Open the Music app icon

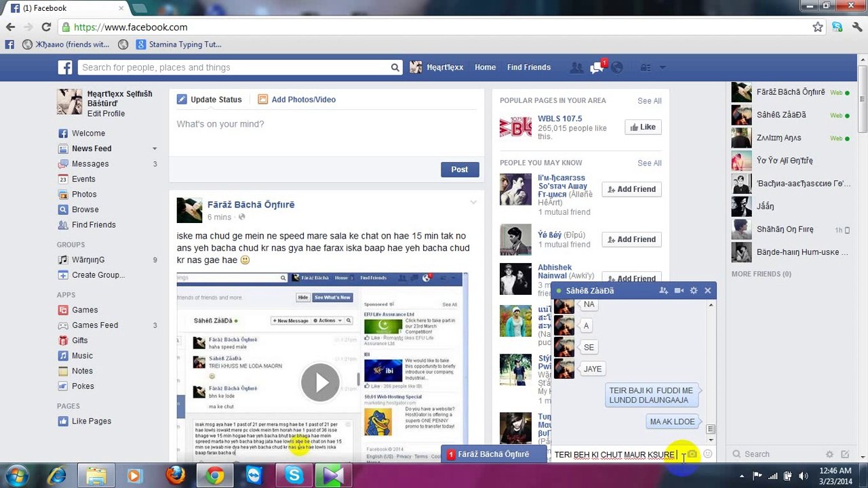[63, 356]
